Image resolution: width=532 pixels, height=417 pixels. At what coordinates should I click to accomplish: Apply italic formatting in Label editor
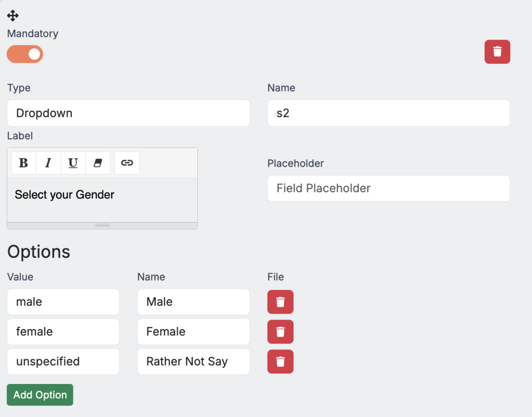[48, 163]
